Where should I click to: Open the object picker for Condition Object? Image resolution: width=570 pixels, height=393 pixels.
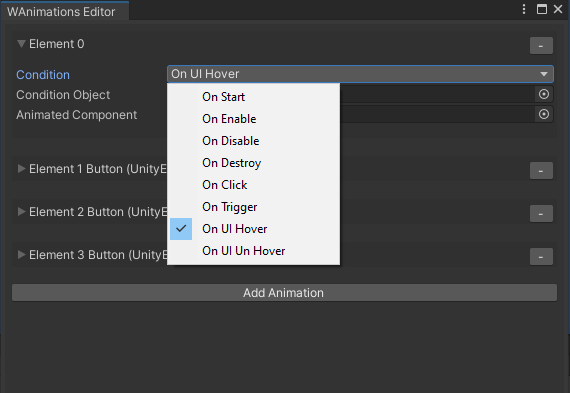544,95
